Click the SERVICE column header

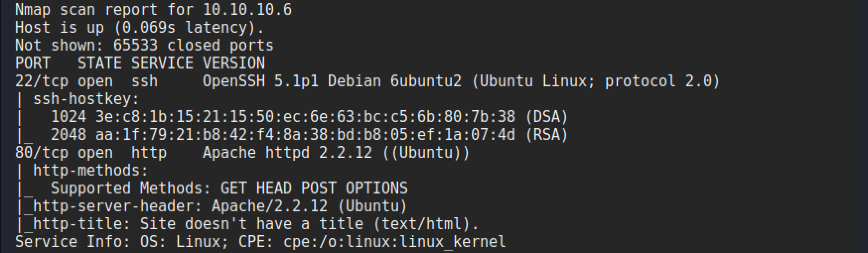(x=162, y=63)
